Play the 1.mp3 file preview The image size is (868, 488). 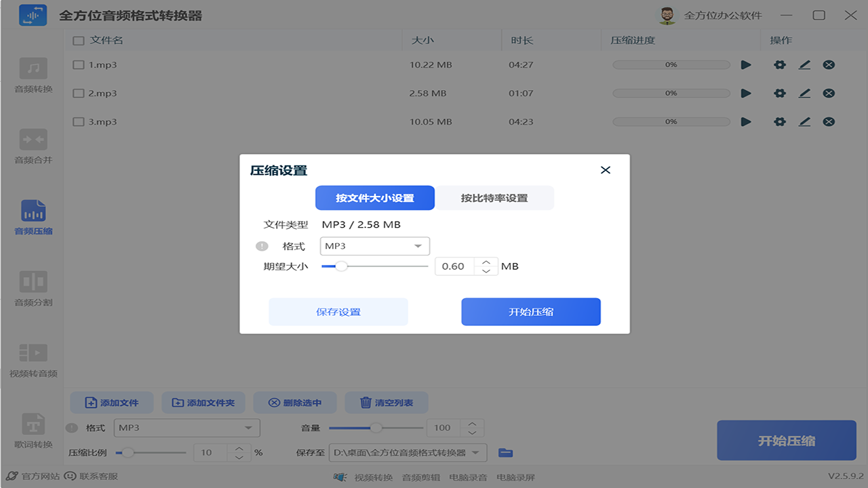[746, 64]
